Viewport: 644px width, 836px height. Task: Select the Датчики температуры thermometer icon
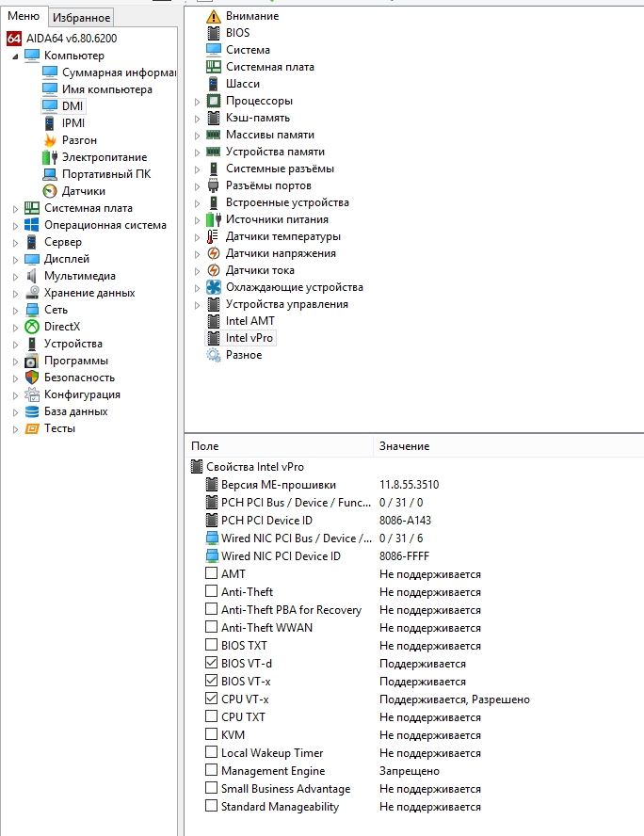pos(213,236)
